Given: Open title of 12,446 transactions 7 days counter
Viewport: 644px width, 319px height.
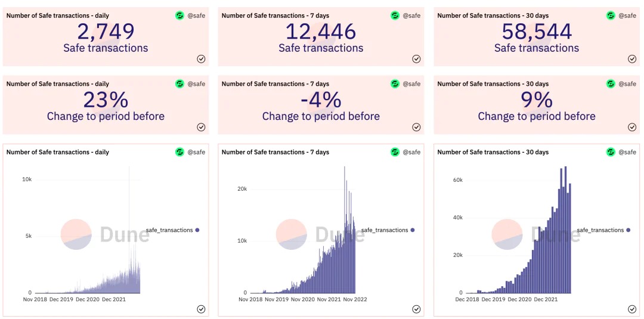Looking at the screenshot, I should tap(275, 16).
